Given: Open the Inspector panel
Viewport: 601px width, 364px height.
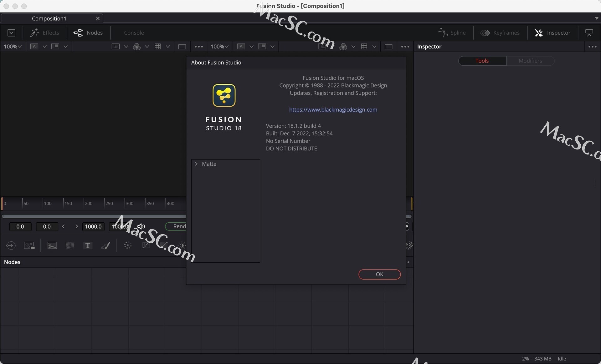Looking at the screenshot, I should click(553, 32).
